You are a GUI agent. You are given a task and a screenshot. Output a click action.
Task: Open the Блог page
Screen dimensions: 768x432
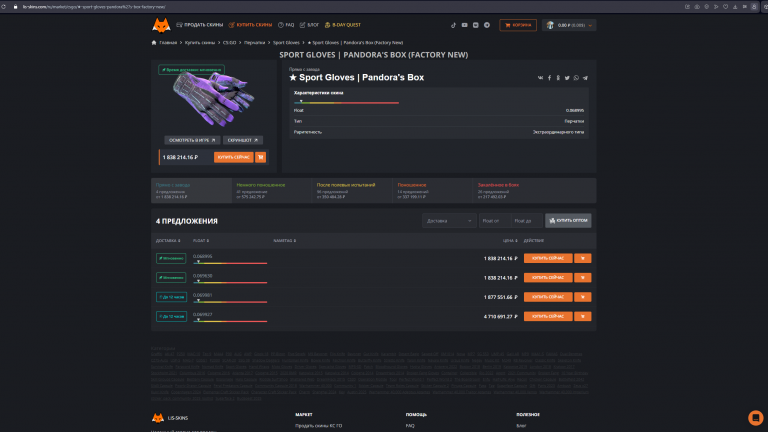[x=309, y=25]
